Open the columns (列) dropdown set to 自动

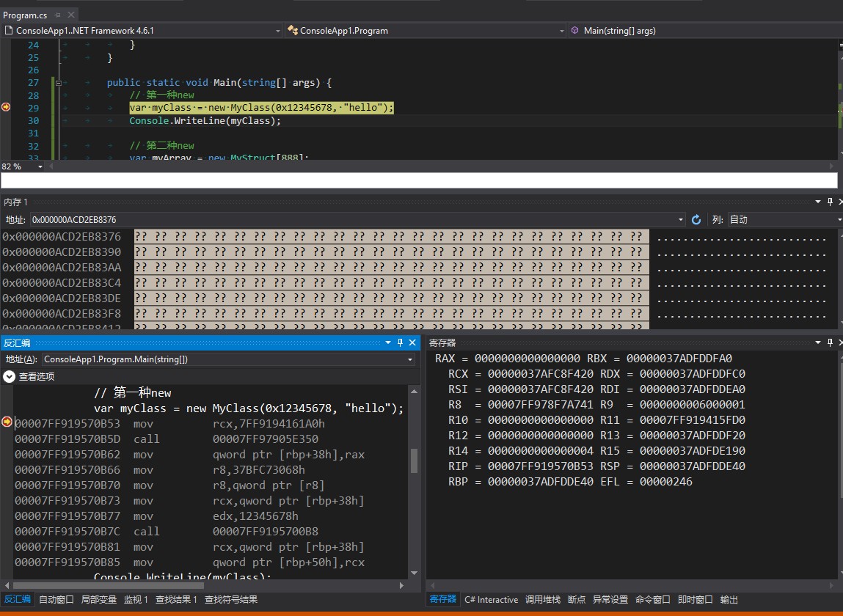784,219
